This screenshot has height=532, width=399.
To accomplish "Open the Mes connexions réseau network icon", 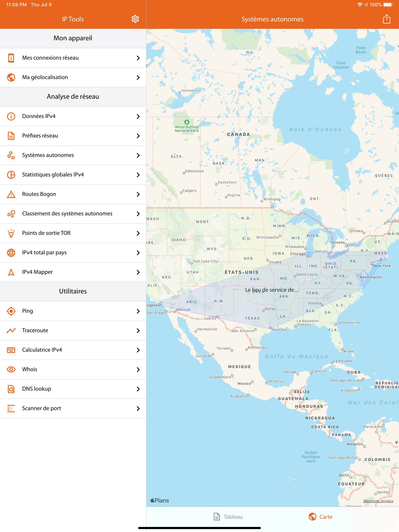I will (11, 58).
